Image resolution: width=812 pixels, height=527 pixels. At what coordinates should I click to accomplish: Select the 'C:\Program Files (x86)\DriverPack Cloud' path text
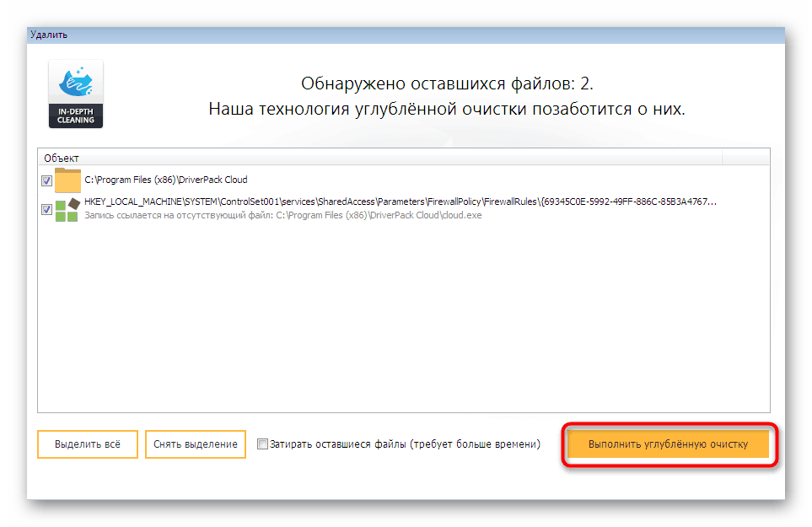coord(166,180)
